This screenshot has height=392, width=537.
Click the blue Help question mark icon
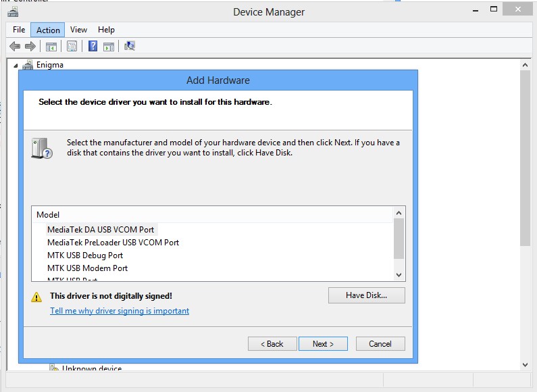[x=93, y=46]
